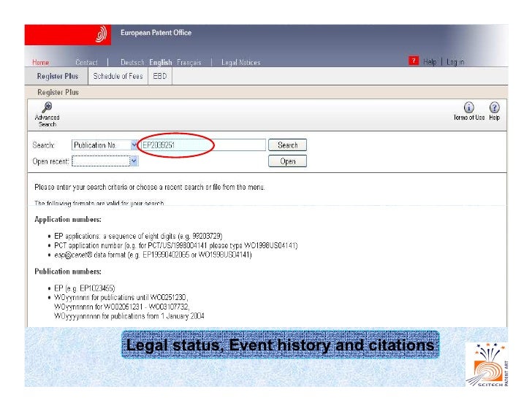Click the European Patent Office logo
Viewport: 532px width, 411px height.
[x=101, y=34]
